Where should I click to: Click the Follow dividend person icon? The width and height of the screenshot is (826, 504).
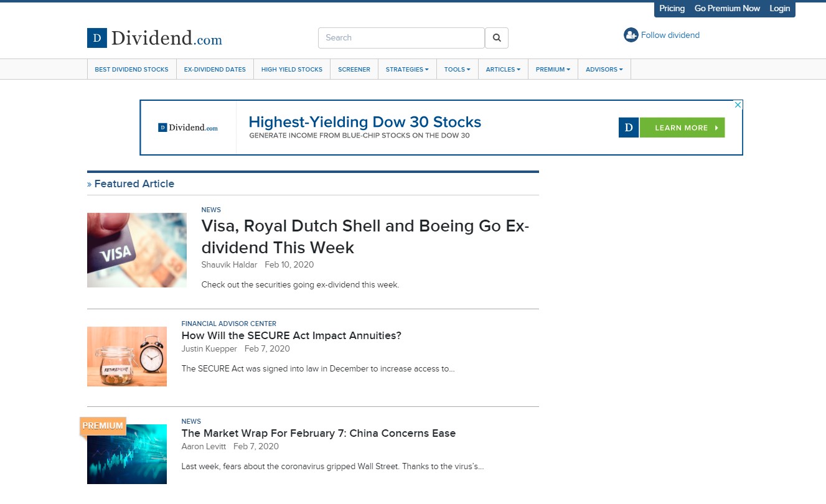click(x=631, y=35)
